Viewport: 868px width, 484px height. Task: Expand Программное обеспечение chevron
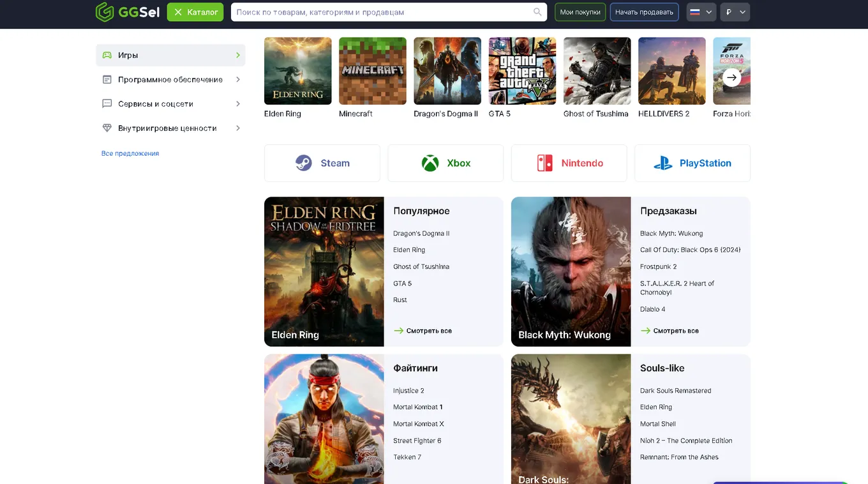tap(238, 80)
